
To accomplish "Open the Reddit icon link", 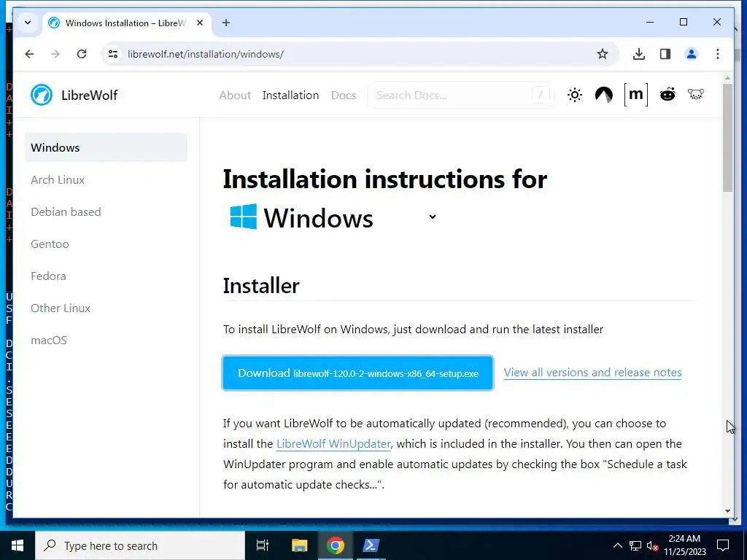I will 667,94.
